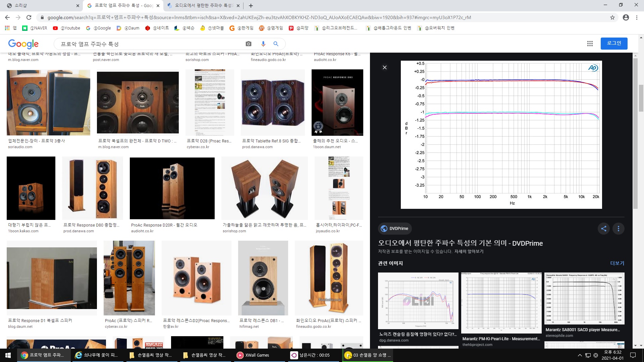Open the 프로악 Response D80 image result

(x=92, y=188)
